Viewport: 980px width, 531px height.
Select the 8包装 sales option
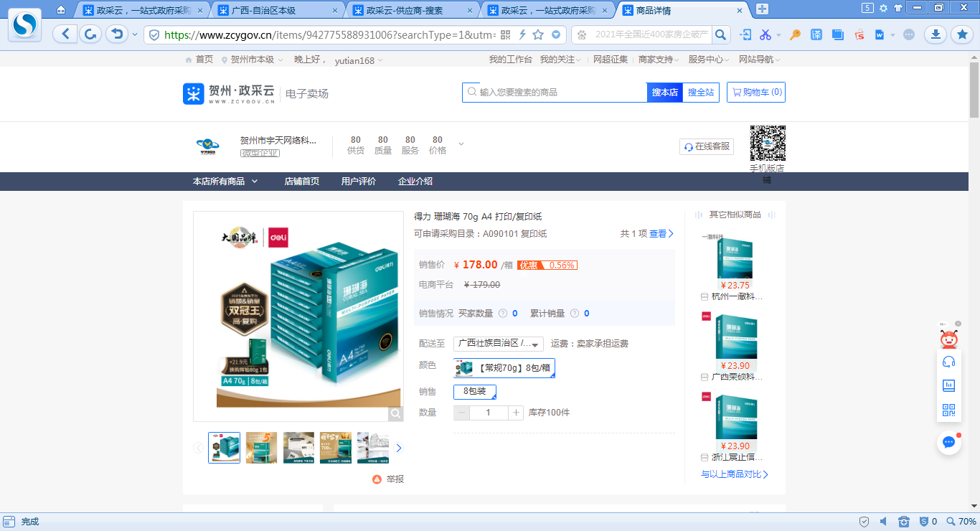click(x=474, y=392)
